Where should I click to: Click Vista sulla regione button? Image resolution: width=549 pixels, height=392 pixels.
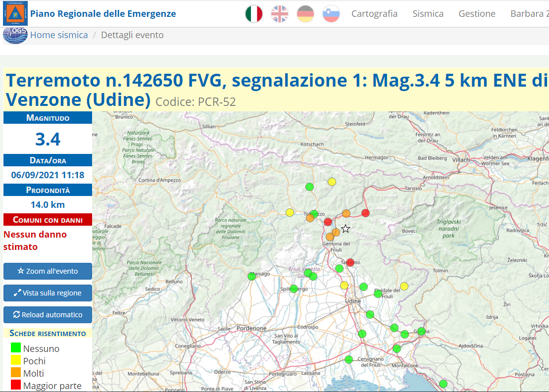[x=48, y=293]
